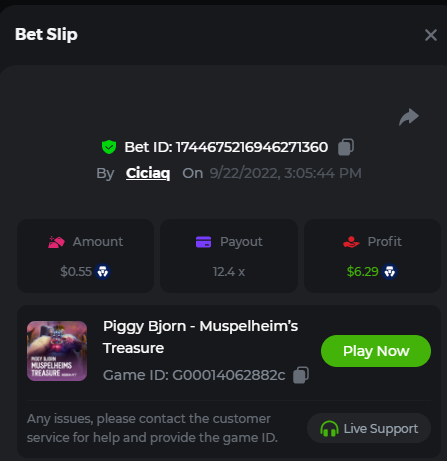Close the Bet Slip dialog
The width and height of the screenshot is (447, 461).
431,35
